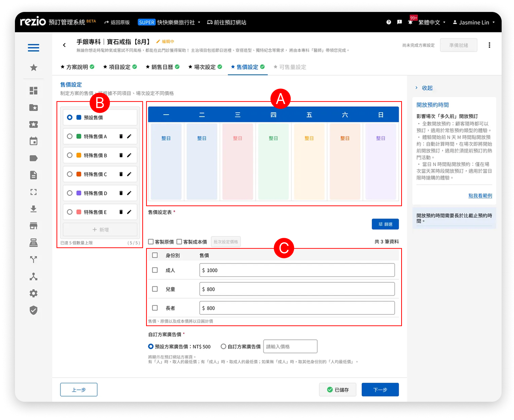Viewport: 514px width, 420px height.
Task: Click the delete icon for 特殊售價 A
Action: [121, 137]
